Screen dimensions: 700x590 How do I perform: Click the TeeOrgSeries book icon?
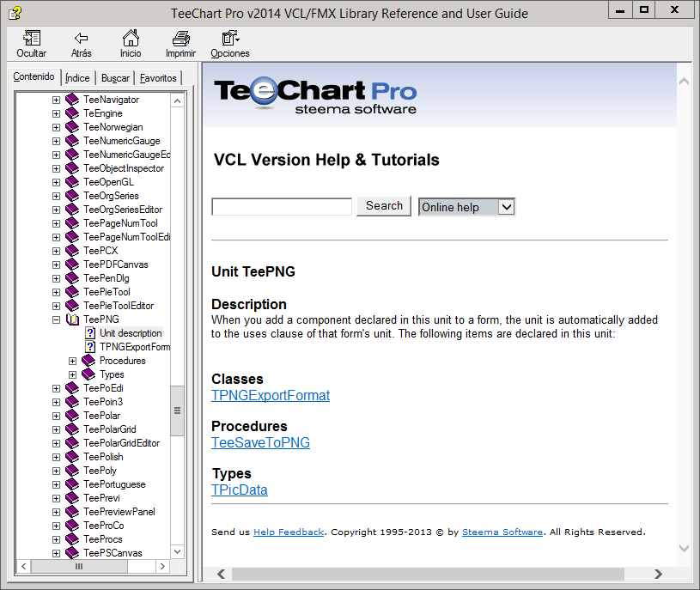pyautogui.click(x=72, y=196)
